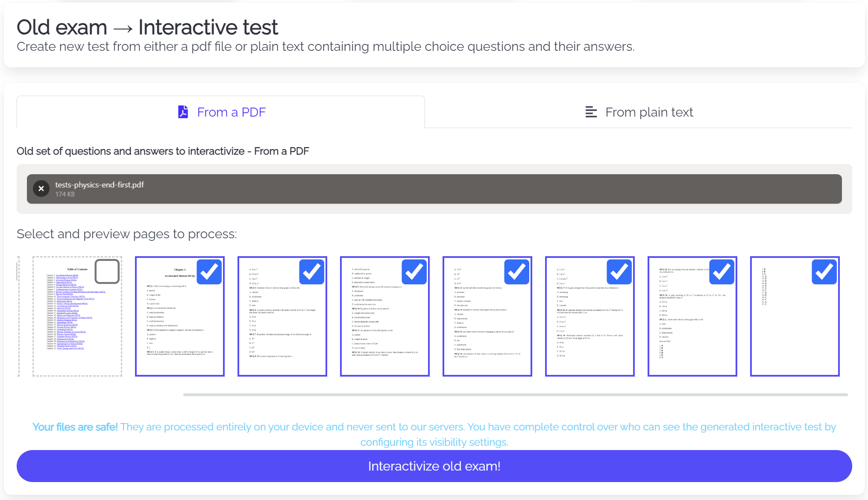Remove tests-physics-end-first.pdf with the X icon
This screenshot has height=500, width=868.
41,188
